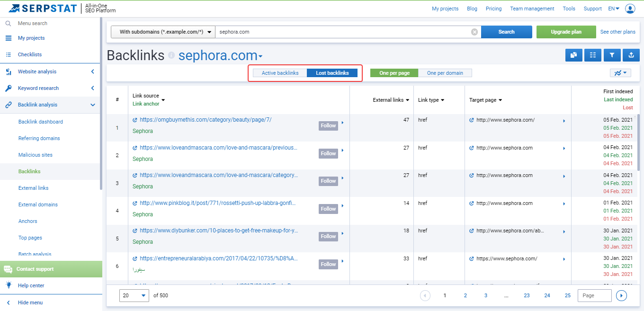Viewport: 644px width, 311px height.
Task: Open the user profile avatar icon
Action: click(x=630, y=8)
